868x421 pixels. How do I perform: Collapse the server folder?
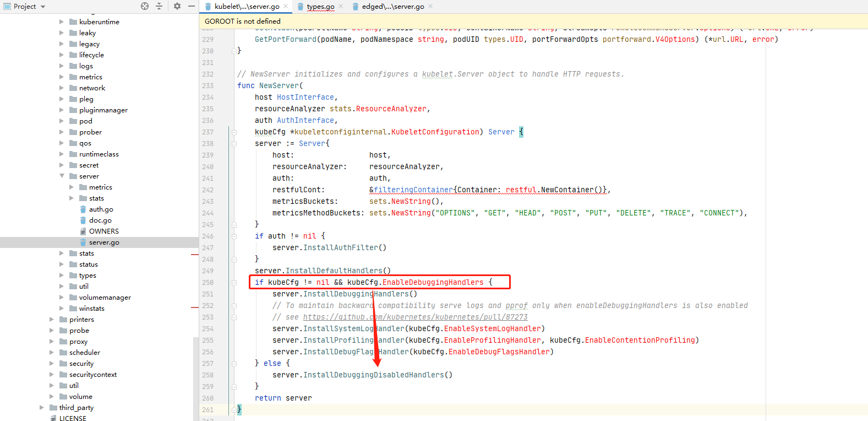pyautogui.click(x=62, y=176)
